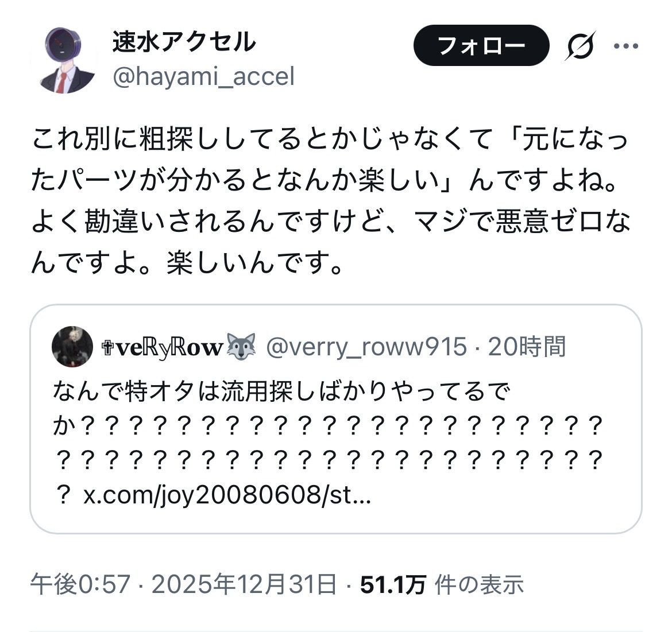672x632 pixels.
Task: Open the display name 速水アクセル
Action: tap(184, 42)
